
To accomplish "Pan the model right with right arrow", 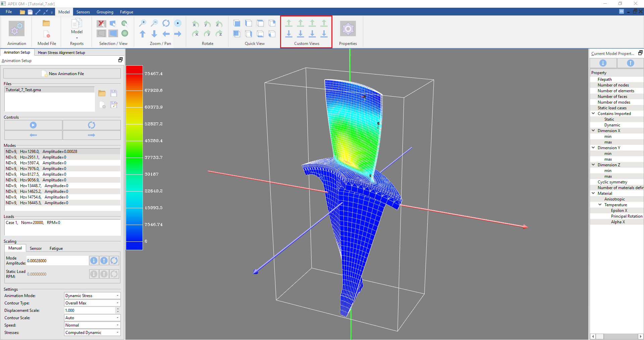I will (x=178, y=34).
